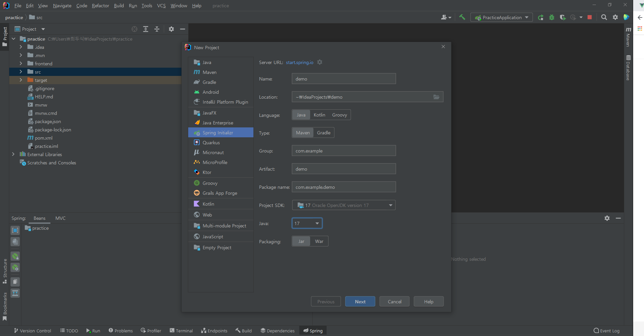This screenshot has width=644, height=336.
Task: Select Groovy language option
Action: coord(339,115)
